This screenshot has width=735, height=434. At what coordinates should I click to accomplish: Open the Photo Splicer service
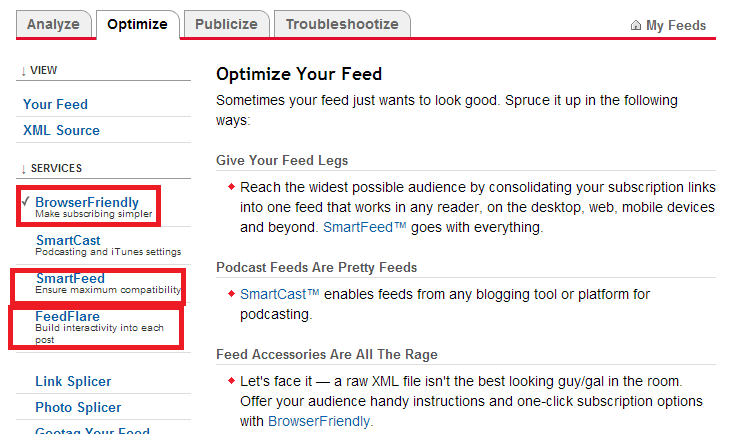(x=78, y=407)
